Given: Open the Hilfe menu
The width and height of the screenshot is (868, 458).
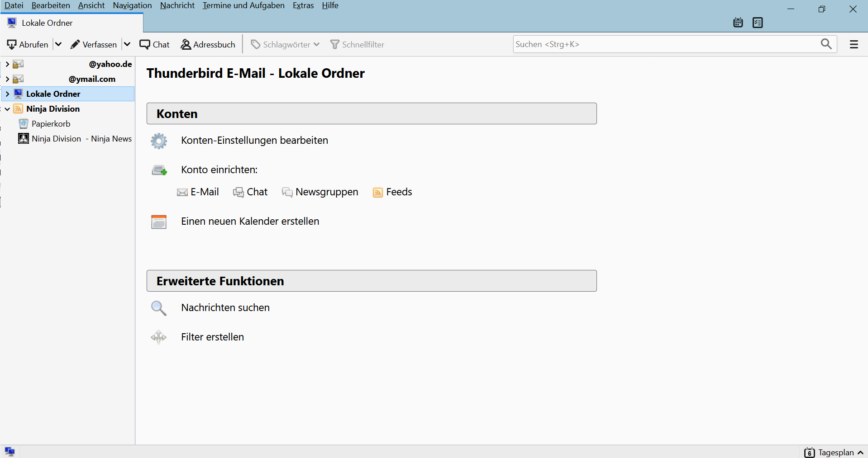Looking at the screenshot, I should point(330,5).
